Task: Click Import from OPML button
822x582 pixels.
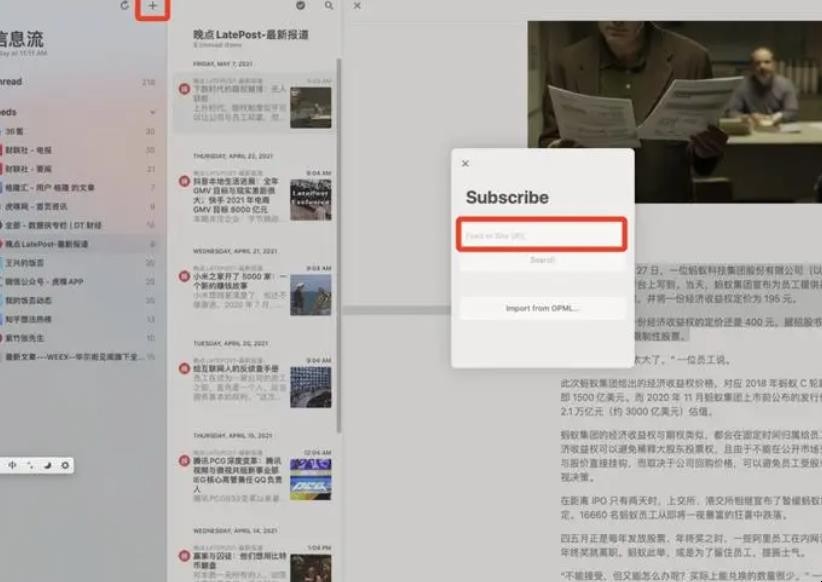Action: pyautogui.click(x=542, y=308)
